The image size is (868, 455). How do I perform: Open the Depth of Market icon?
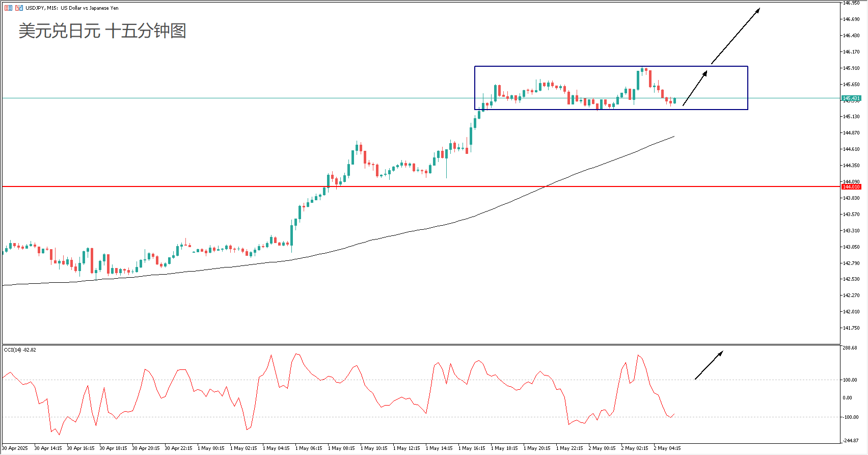point(8,8)
